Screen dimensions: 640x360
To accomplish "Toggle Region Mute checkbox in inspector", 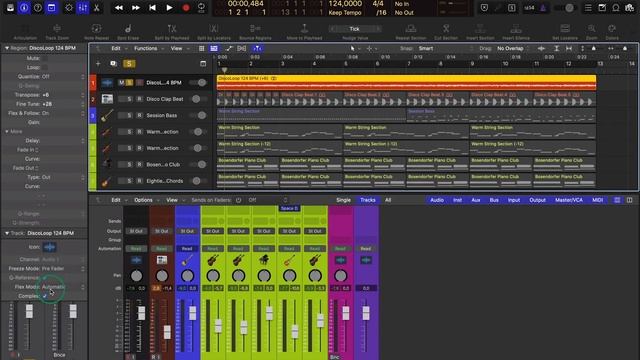I will [x=44, y=58].
